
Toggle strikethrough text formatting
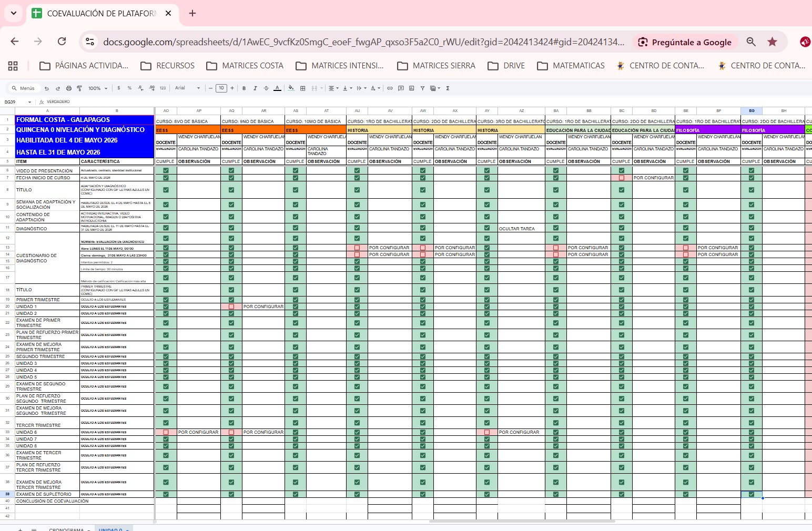click(x=266, y=88)
